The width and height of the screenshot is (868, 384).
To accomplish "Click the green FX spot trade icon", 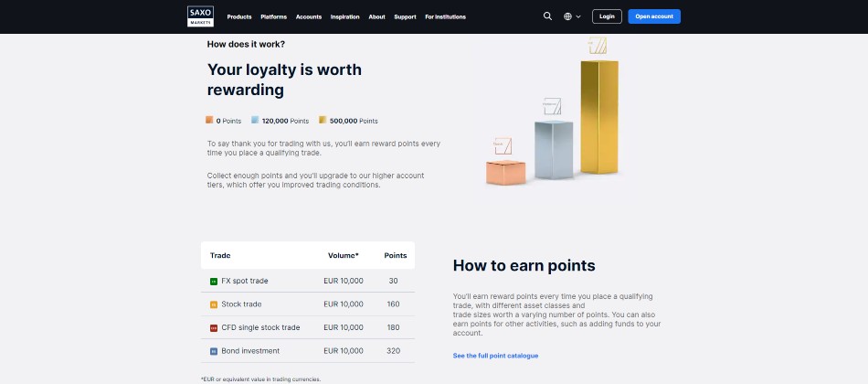I will tap(214, 281).
